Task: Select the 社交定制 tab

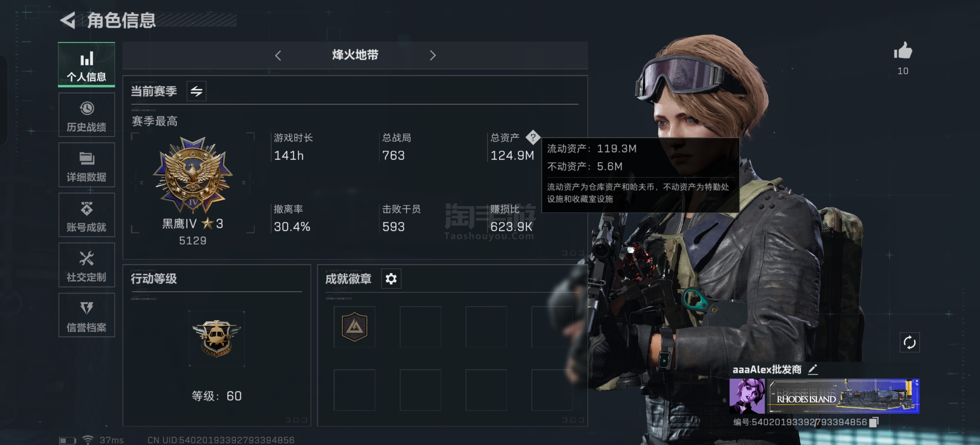Action: click(x=87, y=265)
